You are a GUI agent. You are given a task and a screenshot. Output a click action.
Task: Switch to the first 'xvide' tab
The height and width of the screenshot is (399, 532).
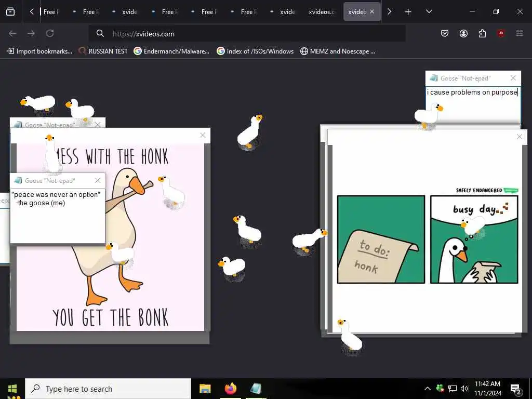(x=127, y=12)
